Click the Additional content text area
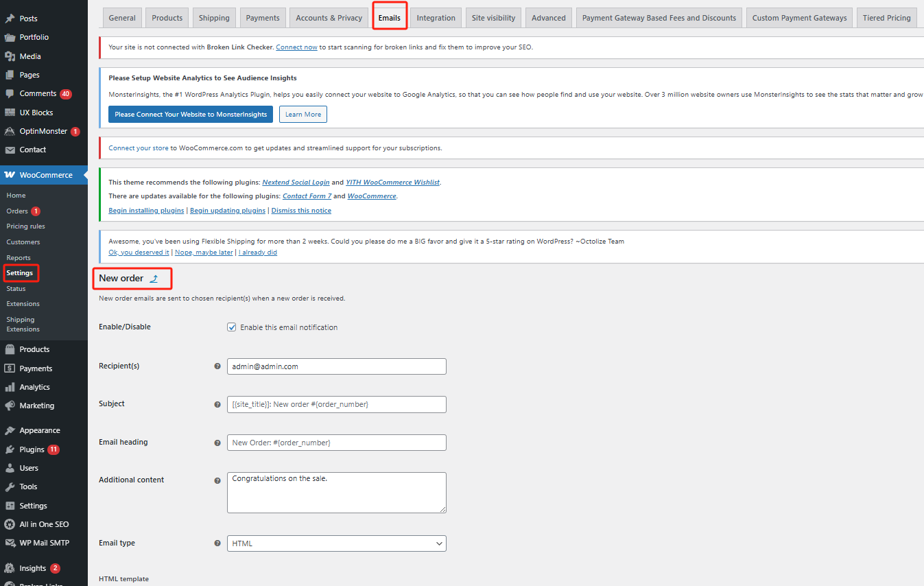Viewport: 924px width, 586px height. (x=337, y=493)
